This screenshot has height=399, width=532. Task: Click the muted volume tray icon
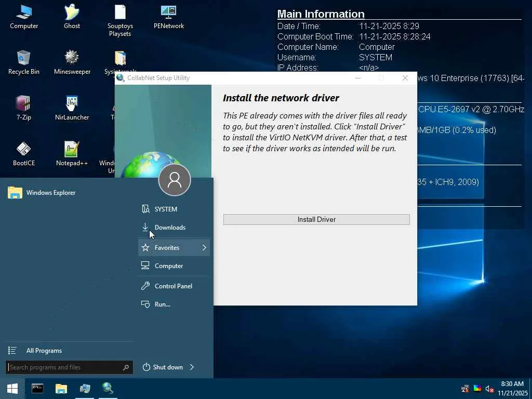pos(489,389)
